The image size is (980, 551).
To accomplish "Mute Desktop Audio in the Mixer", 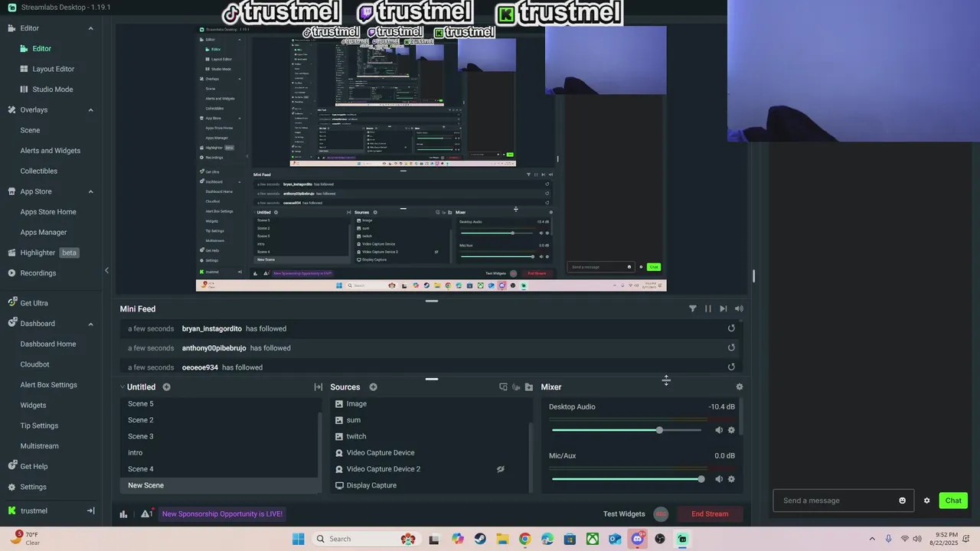I will [719, 430].
